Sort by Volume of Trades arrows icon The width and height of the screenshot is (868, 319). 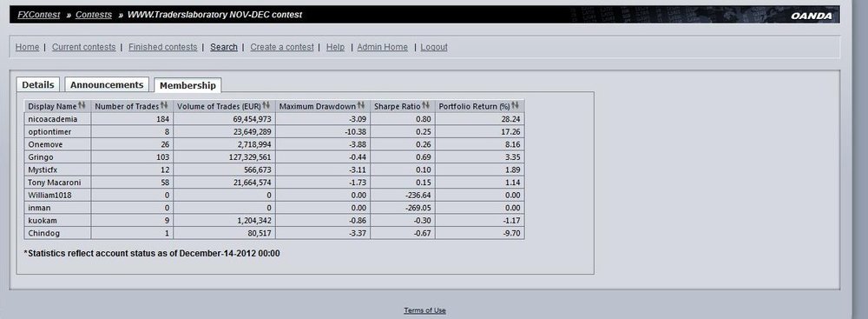[266, 105]
